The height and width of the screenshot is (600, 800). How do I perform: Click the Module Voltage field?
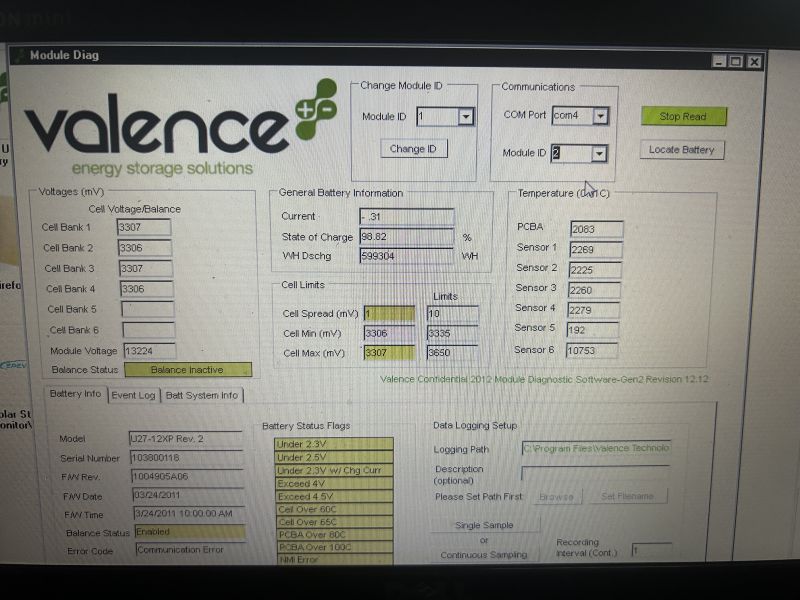tap(150, 351)
